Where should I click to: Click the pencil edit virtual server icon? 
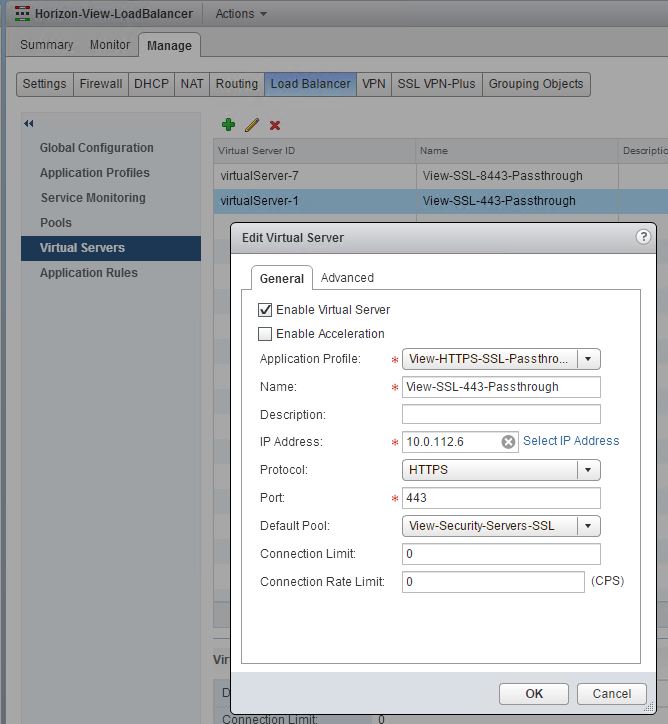coord(252,125)
